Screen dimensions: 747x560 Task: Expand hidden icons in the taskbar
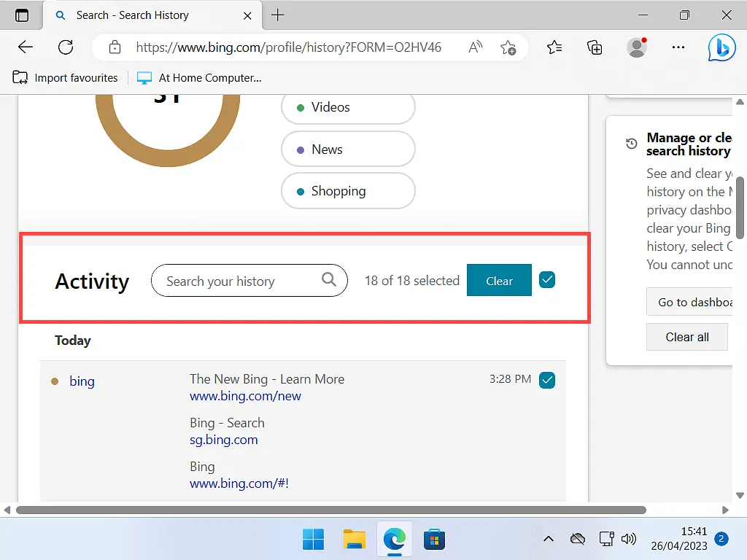tap(549, 539)
